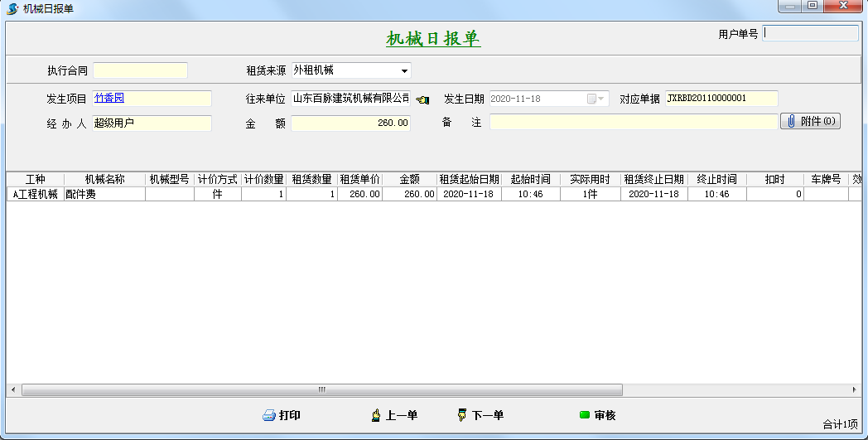Click the horizontal scrollbar thumb
868x440 pixels.
tap(322, 390)
